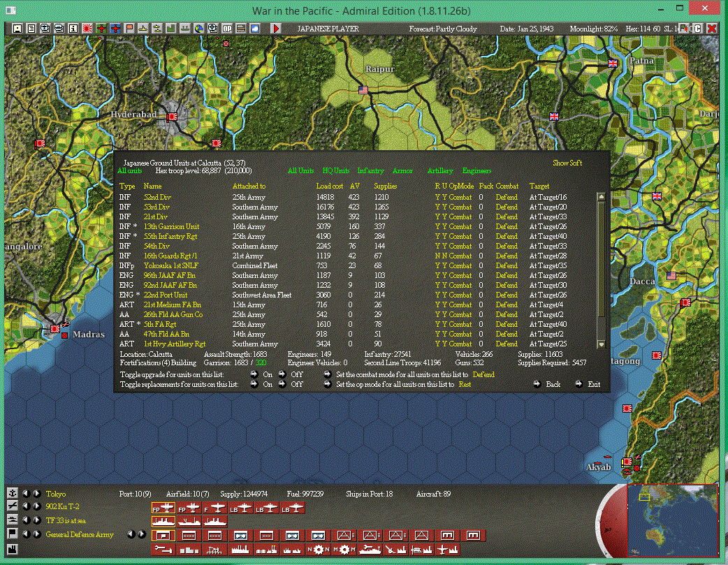This screenshot has height=565, width=728.
Task: Click the unit list scroll up arrow
Action: coord(601,196)
